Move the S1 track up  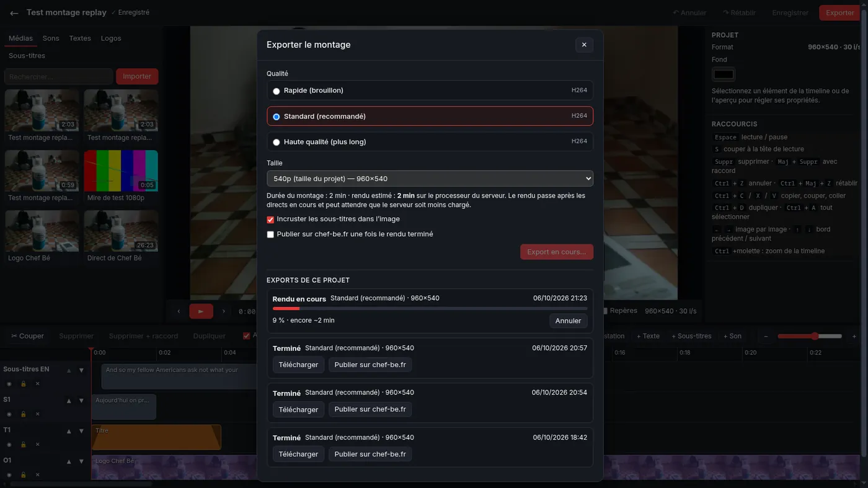point(69,401)
